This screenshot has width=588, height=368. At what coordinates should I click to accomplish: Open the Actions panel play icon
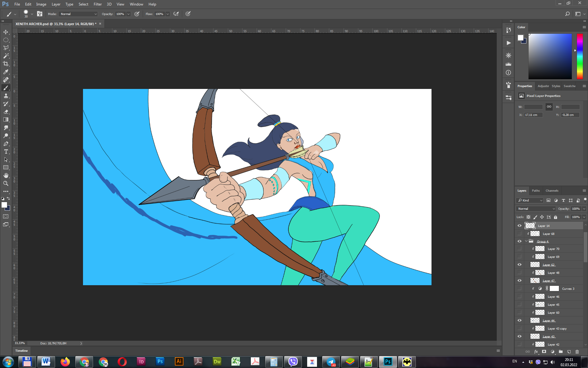pyautogui.click(x=508, y=43)
